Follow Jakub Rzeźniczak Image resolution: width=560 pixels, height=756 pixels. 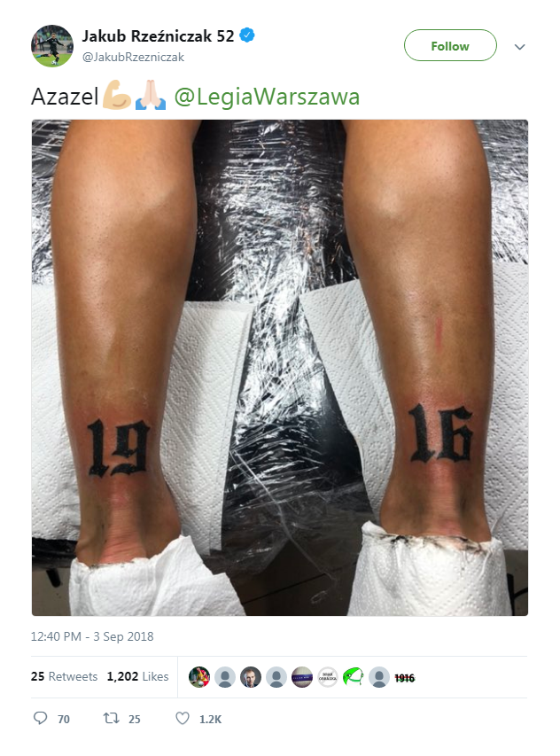[450, 45]
